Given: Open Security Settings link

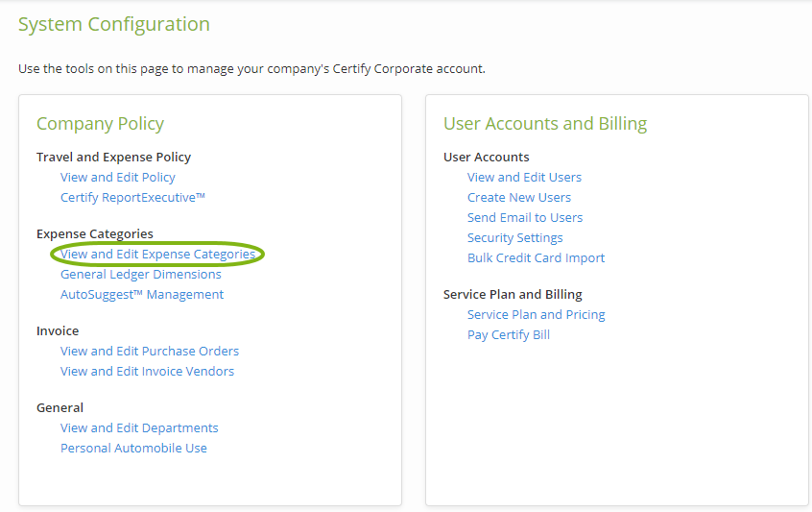Looking at the screenshot, I should 514,238.
